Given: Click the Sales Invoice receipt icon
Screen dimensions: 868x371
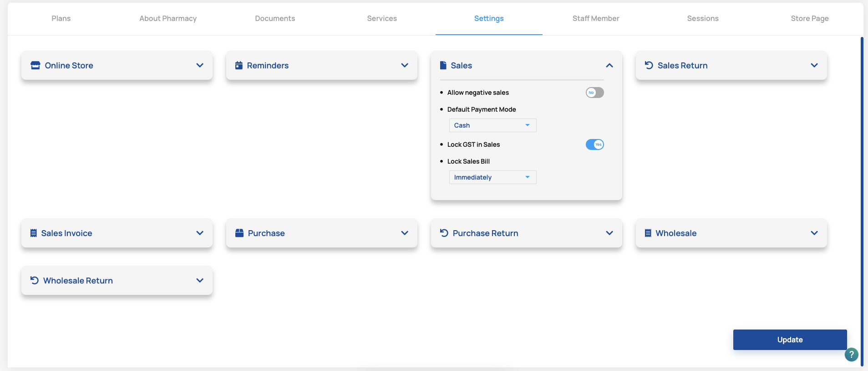Looking at the screenshot, I should tap(33, 233).
